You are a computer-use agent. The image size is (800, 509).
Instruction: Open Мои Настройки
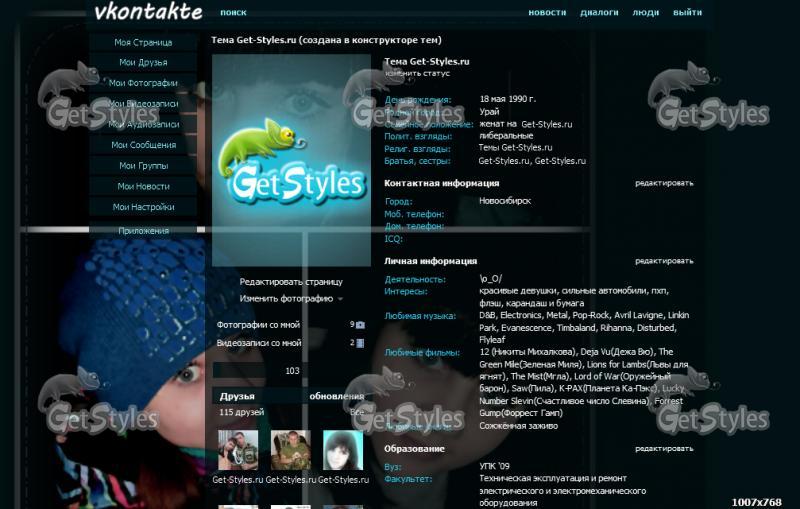[x=143, y=207]
